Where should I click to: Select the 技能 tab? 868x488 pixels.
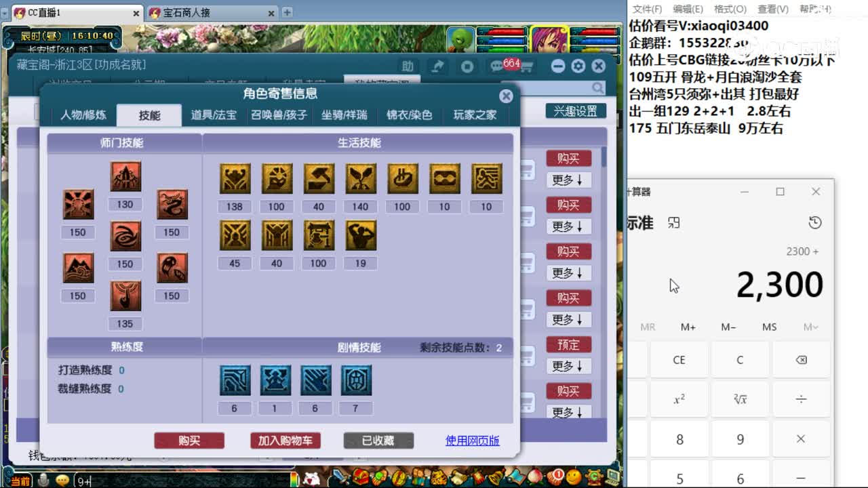click(x=149, y=115)
